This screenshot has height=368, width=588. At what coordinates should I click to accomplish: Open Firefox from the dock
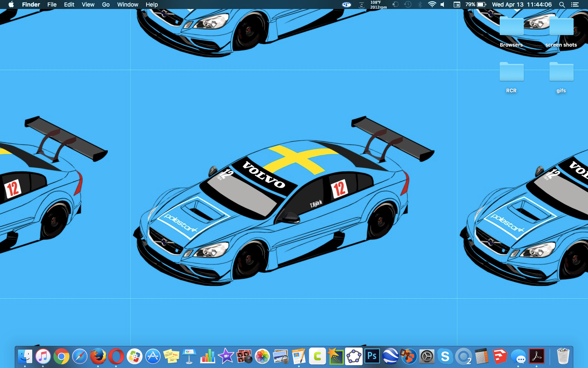point(98,357)
